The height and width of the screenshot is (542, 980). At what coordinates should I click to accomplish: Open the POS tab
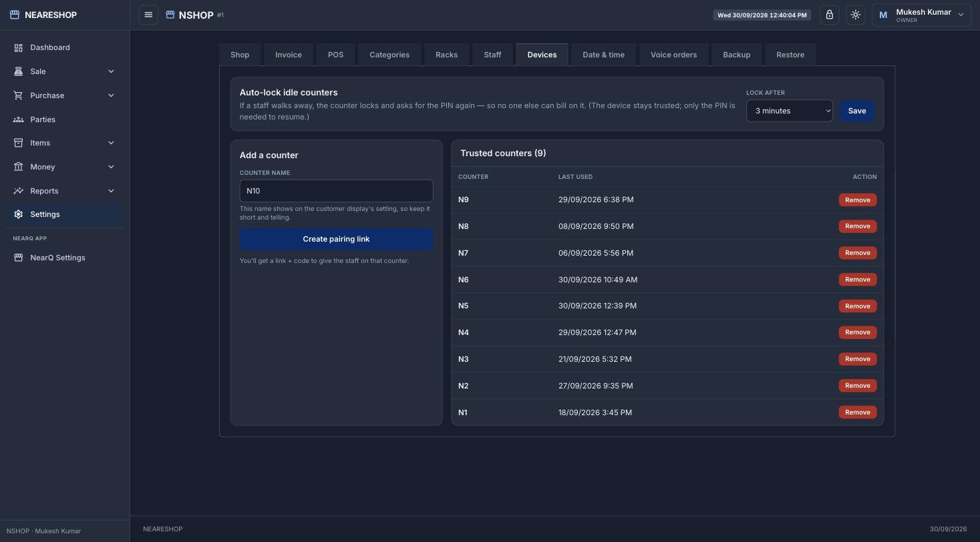click(335, 55)
